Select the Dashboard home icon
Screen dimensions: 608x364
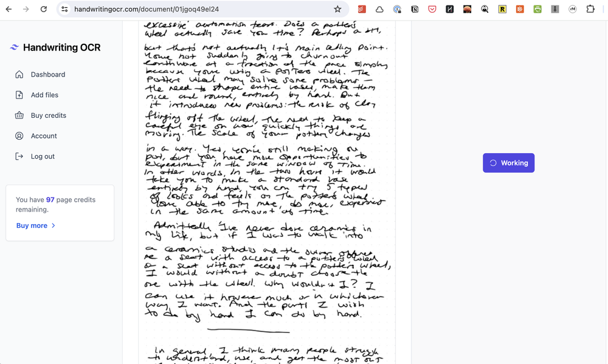click(19, 74)
